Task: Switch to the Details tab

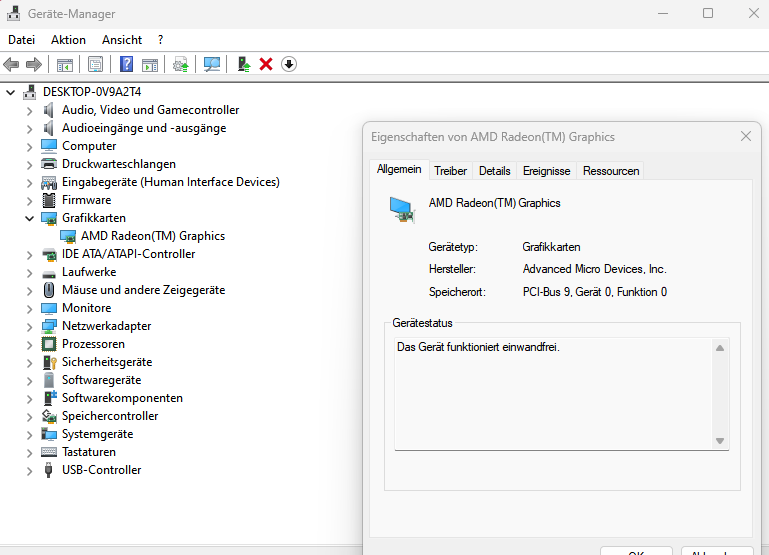Action: point(494,171)
